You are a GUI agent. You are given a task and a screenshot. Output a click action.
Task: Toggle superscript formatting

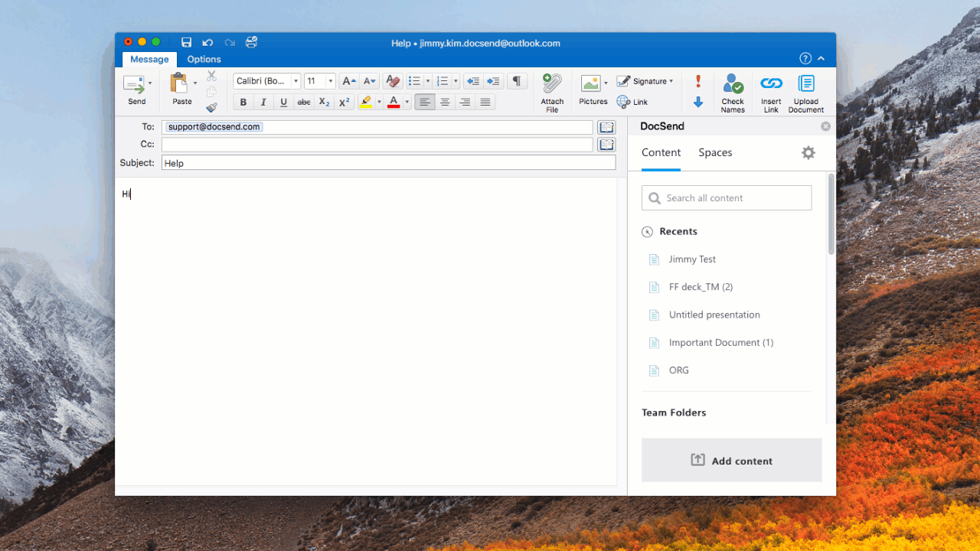[x=344, y=103]
